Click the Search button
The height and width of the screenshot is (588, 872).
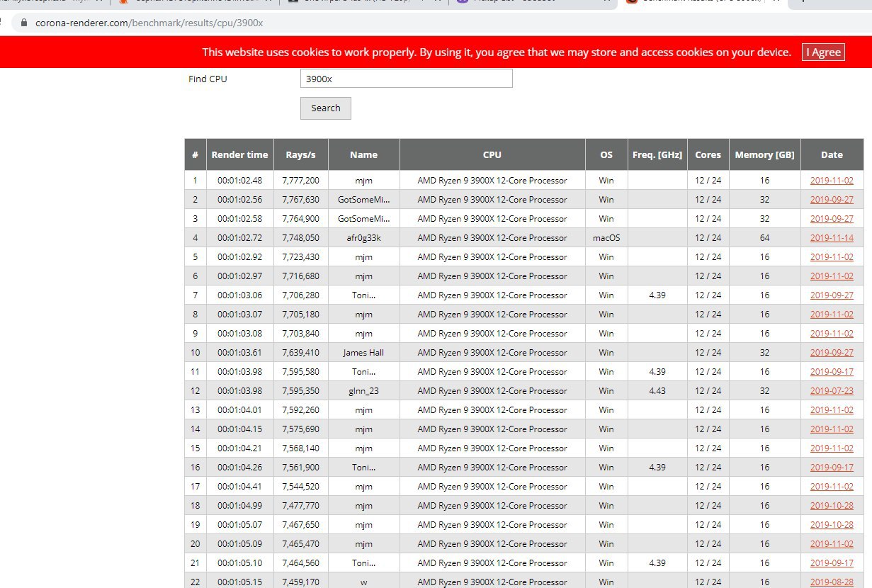tap(326, 108)
